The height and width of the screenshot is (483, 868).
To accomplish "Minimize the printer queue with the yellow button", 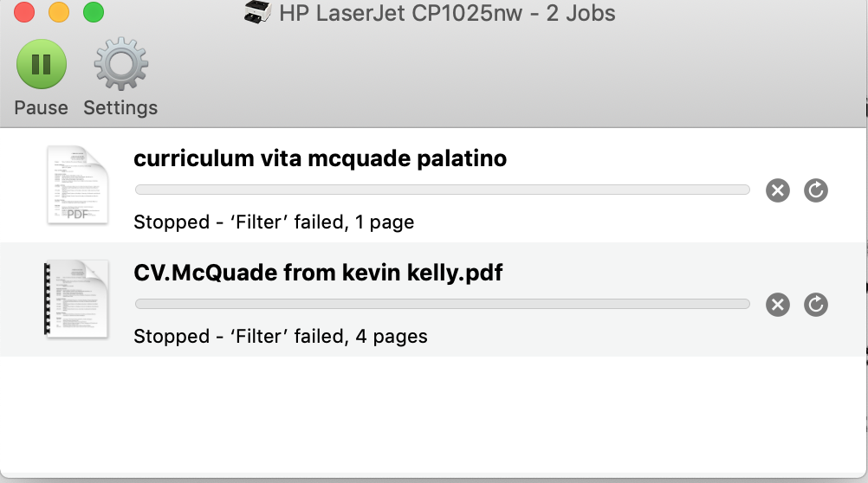I will tap(59, 13).
